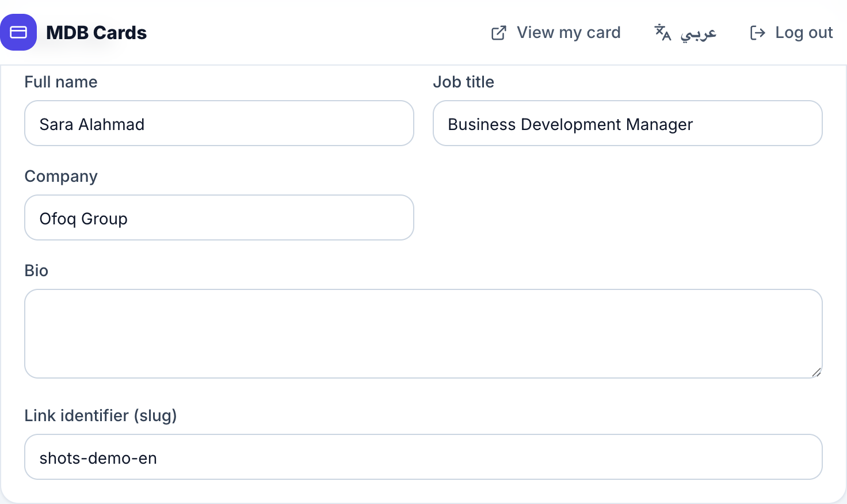847x504 pixels.
Task: Click the Full name label
Action: click(61, 82)
